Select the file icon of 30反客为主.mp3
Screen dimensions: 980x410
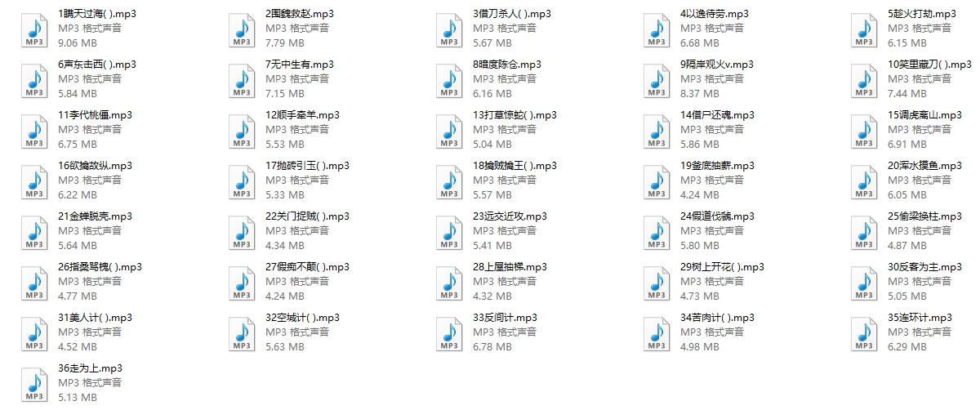pos(864,282)
